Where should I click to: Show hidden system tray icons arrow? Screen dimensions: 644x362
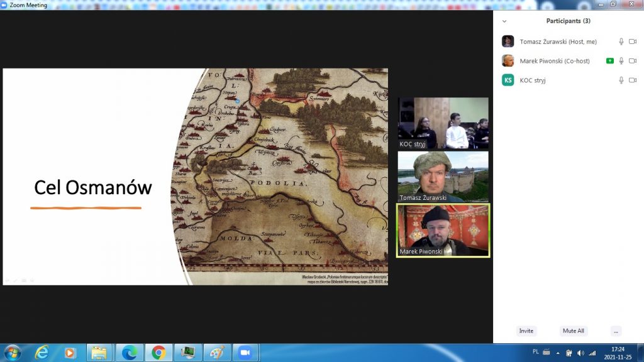coord(557,353)
